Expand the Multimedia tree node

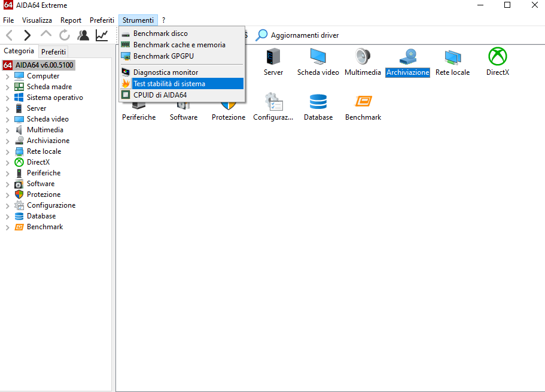point(7,130)
